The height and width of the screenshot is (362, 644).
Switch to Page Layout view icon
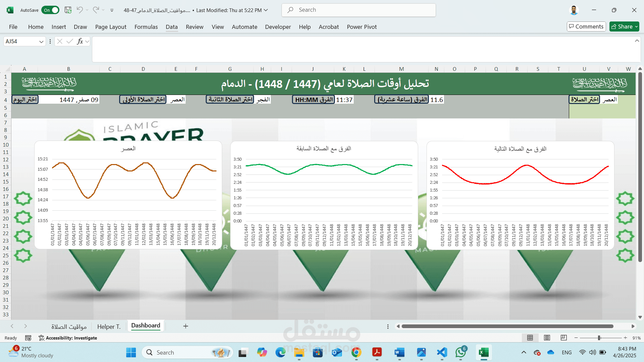coord(547,338)
